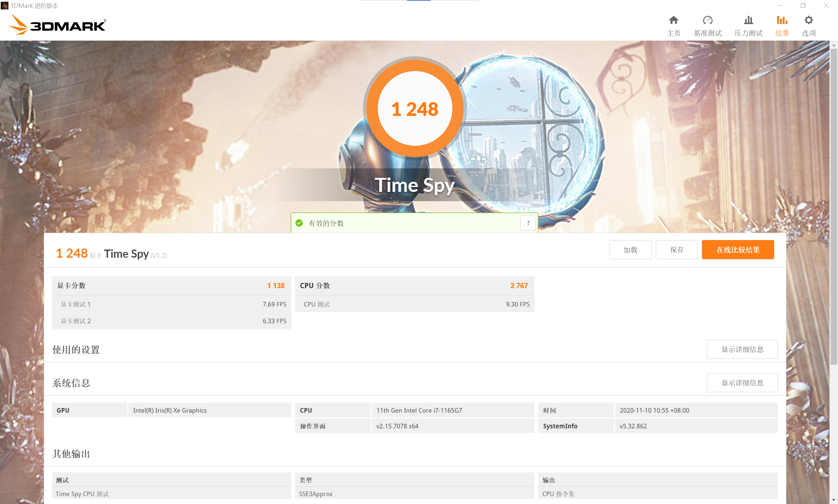Screen dimensions: 838x504
Task: Click the 保存 save button
Action: 676,250
